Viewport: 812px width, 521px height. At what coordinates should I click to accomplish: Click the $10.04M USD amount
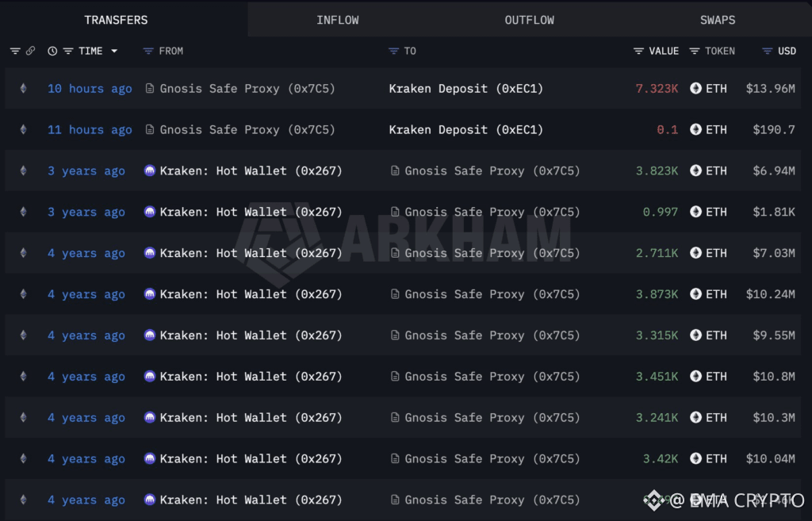pyautogui.click(x=771, y=459)
